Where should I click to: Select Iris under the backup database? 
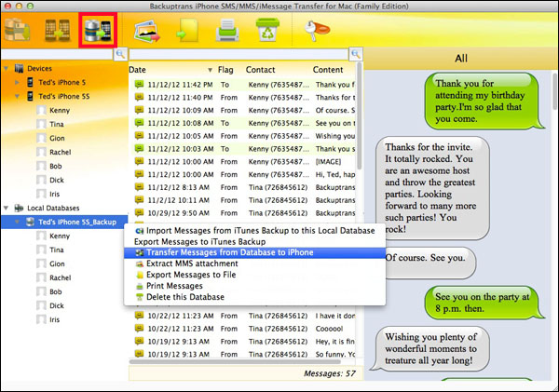coord(55,319)
